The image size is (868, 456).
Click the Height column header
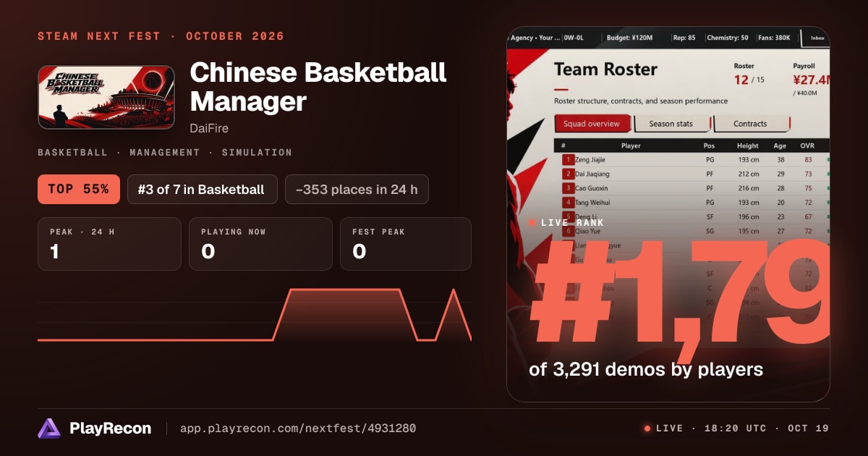(748, 145)
